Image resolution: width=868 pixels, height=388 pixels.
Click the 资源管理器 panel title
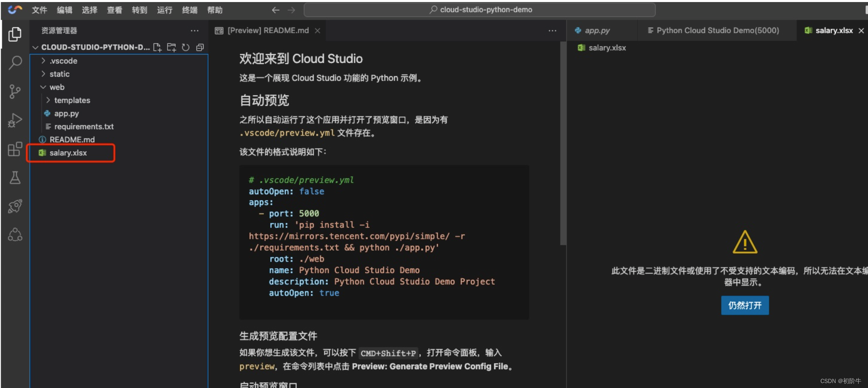coord(59,31)
